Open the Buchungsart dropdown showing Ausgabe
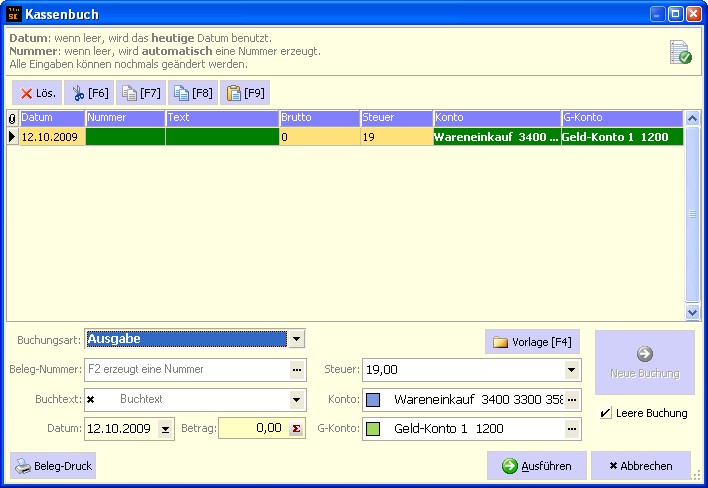Viewport: 708px width, 488px height. pos(296,339)
